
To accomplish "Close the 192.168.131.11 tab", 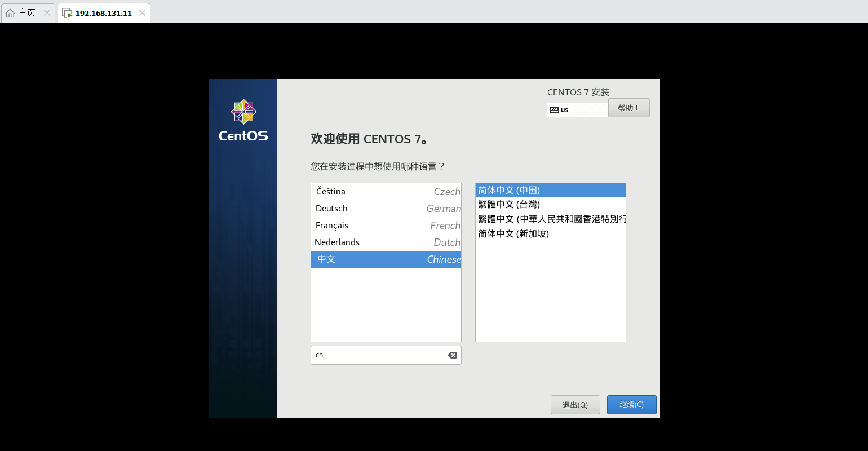I will 142,13.
